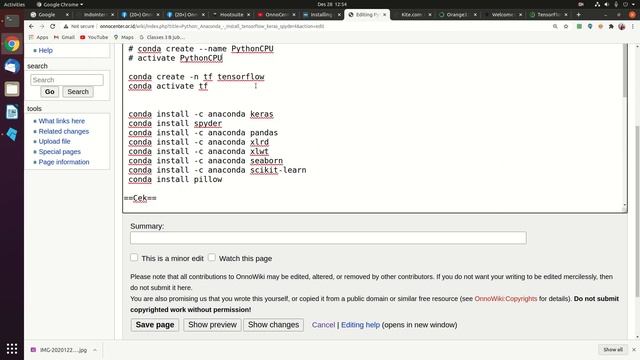Bookmark this page with the star icon
Screen dimensions: 640x360
[x=566, y=27]
